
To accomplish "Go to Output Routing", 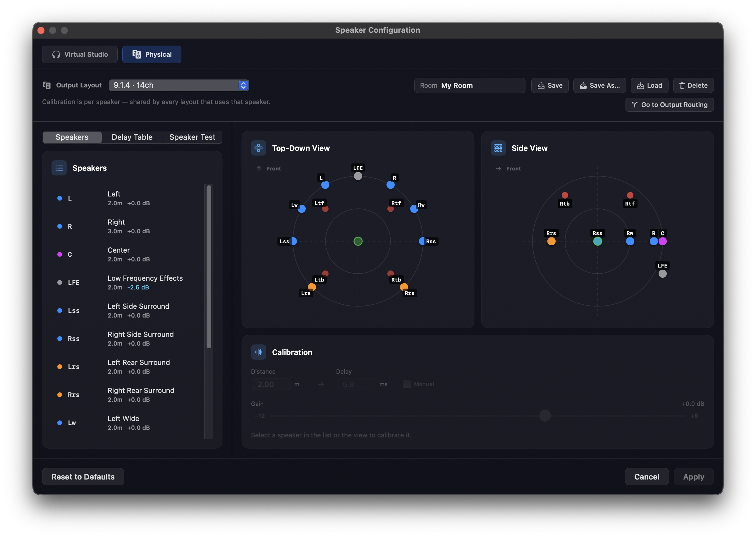I will point(669,105).
